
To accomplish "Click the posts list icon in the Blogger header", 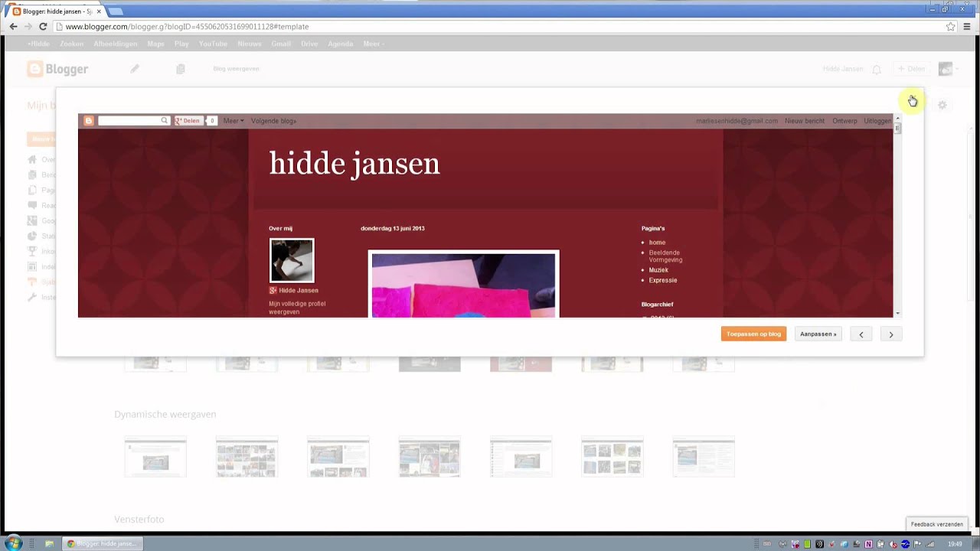I will point(181,69).
